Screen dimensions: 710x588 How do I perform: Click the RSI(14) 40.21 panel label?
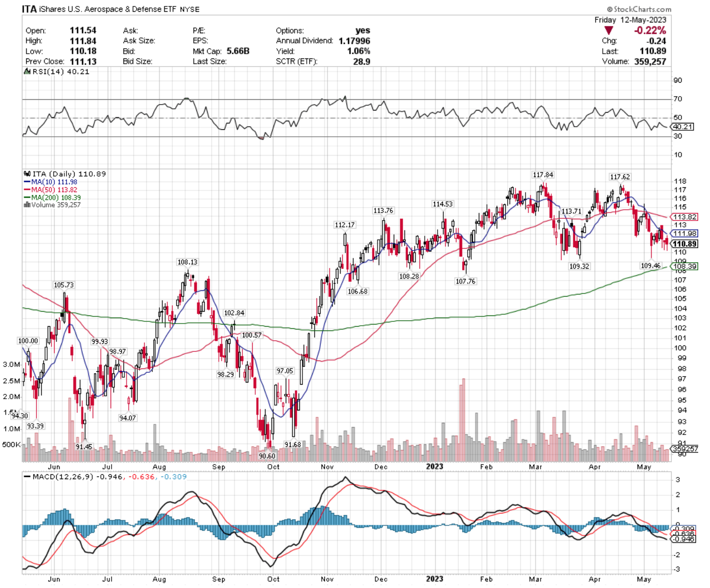[57, 71]
